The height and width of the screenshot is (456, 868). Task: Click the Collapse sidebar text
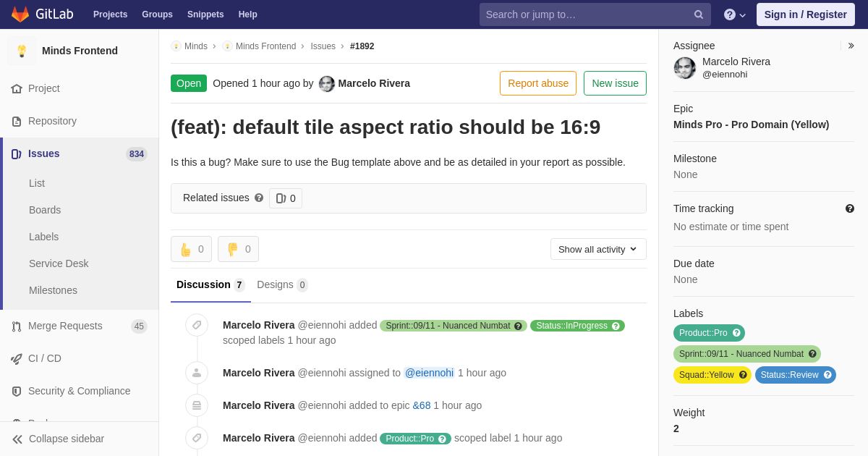click(67, 439)
